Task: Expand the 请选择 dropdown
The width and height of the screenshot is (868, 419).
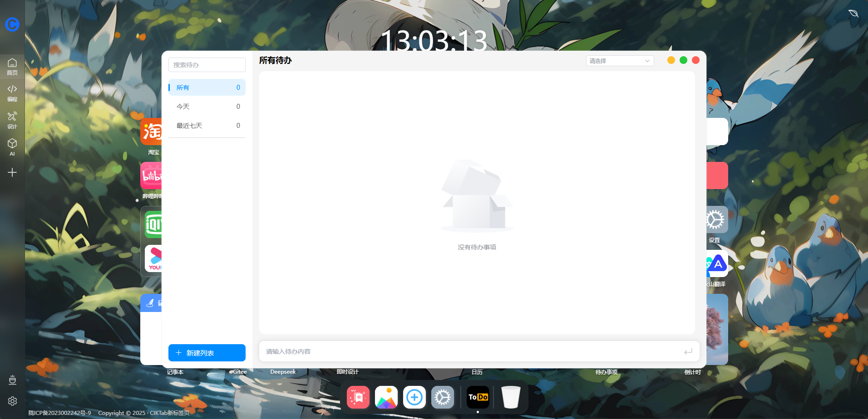Action: 619,61
